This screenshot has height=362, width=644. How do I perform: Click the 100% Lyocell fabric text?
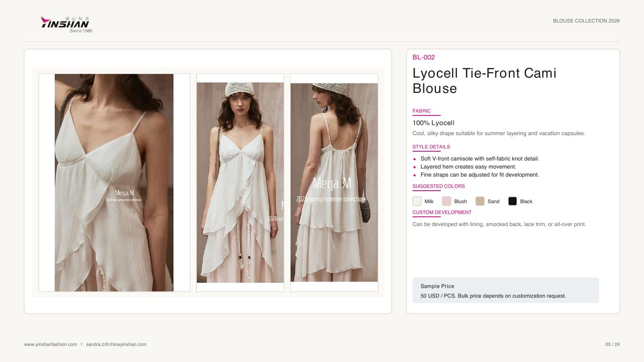433,123
